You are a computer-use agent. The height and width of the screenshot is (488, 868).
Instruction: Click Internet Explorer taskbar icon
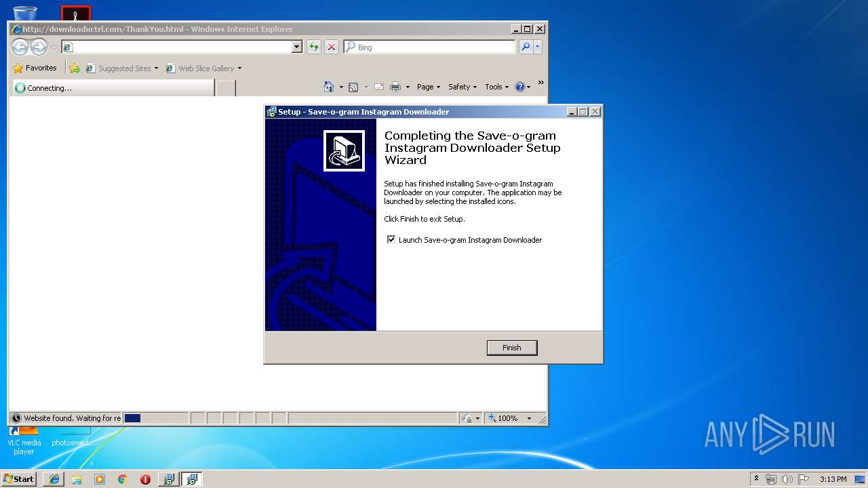tap(54, 479)
